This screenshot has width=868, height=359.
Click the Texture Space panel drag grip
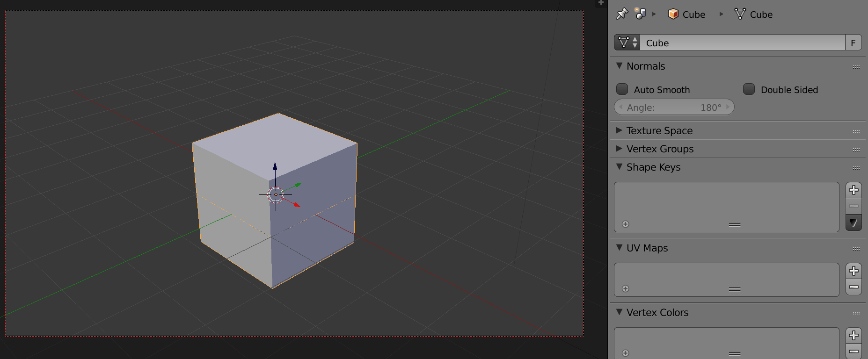(x=856, y=131)
